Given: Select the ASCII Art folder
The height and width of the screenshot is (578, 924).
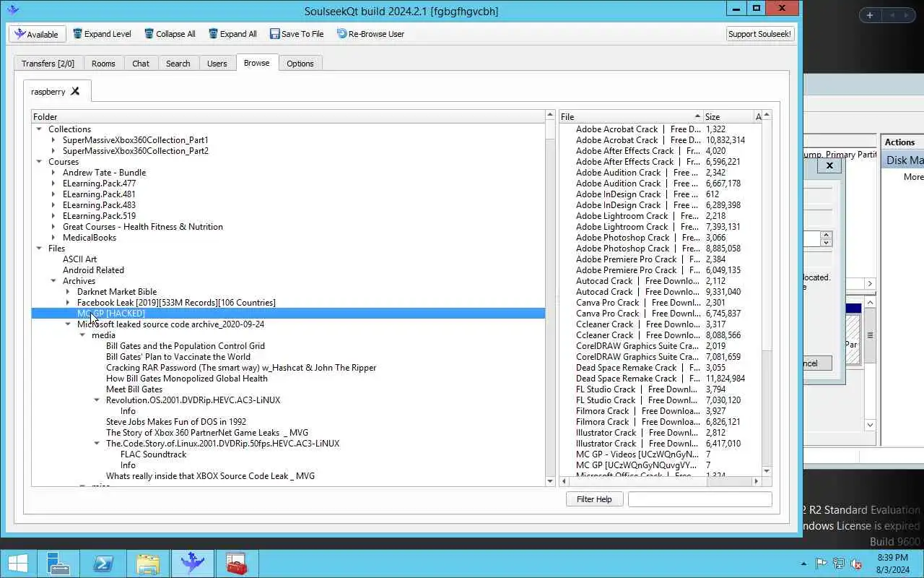Looking at the screenshot, I should tap(79, 259).
